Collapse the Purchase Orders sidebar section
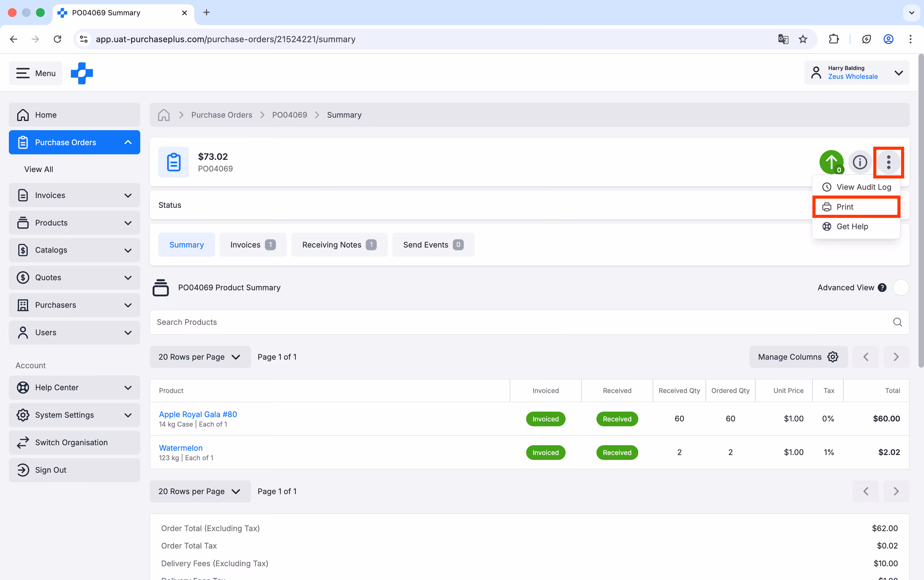The width and height of the screenshot is (924, 580). (x=128, y=142)
